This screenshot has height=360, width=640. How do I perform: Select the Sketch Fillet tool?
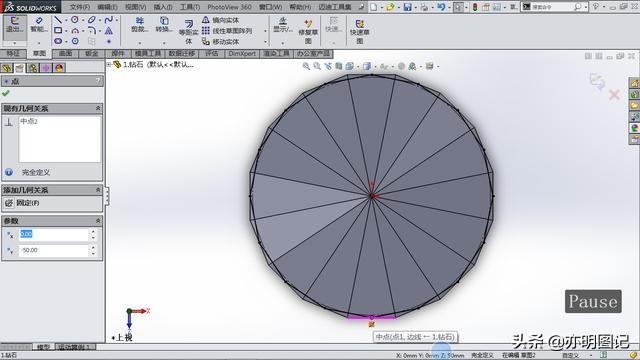92,30
